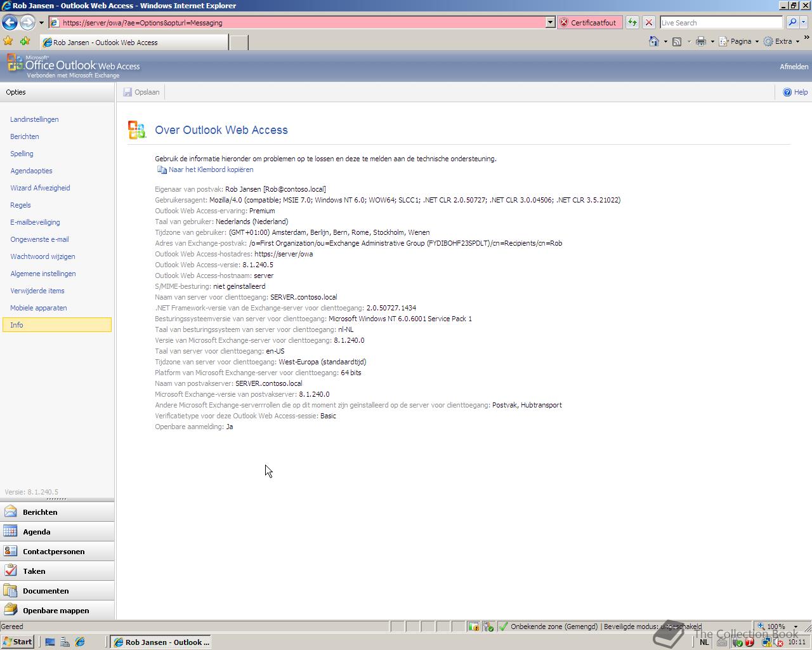The image size is (812, 650).
Task: Open Mobiele apparaten settings
Action: tap(39, 308)
